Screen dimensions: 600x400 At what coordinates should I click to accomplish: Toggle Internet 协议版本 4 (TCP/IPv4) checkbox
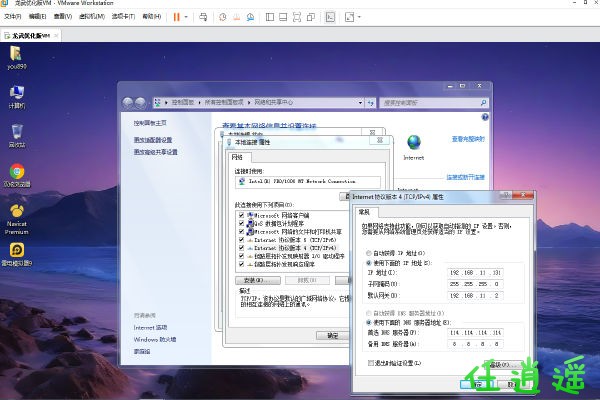(x=241, y=248)
